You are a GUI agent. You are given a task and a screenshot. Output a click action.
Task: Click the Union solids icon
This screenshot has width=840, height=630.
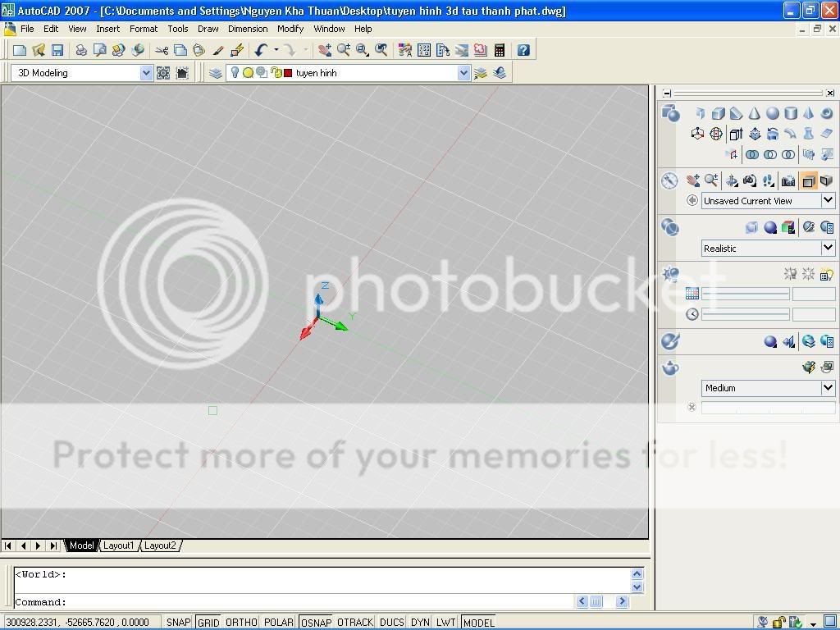[x=752, y=155]
